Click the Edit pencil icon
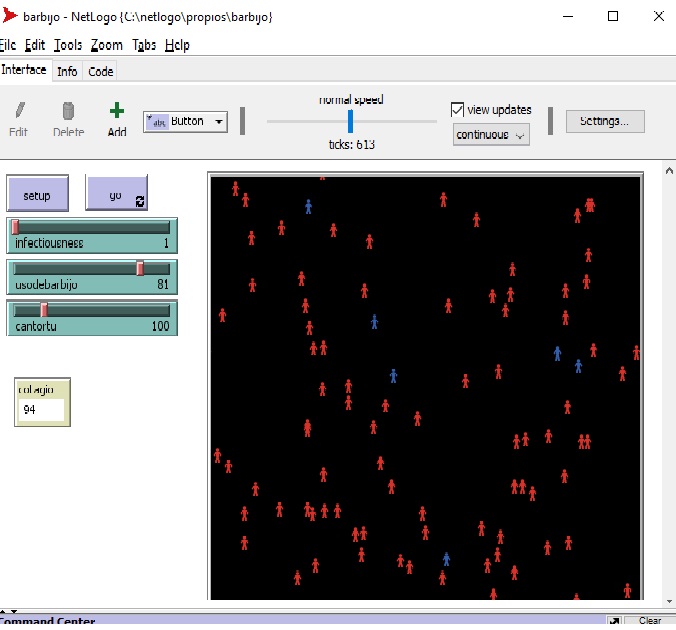 click(x=19, y=111)
